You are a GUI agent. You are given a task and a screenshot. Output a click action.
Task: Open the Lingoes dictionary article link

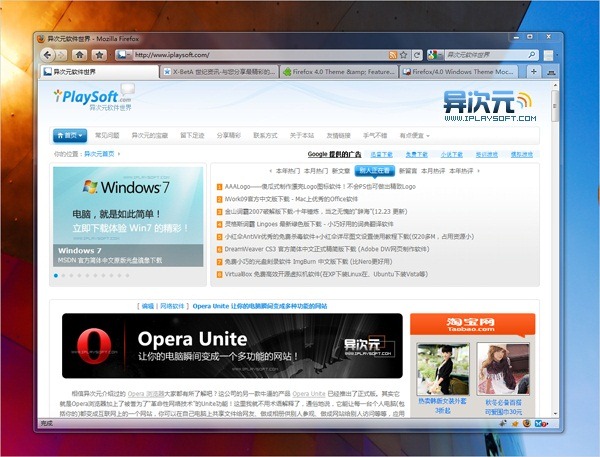pyautogui.click(x=309, y=224)
